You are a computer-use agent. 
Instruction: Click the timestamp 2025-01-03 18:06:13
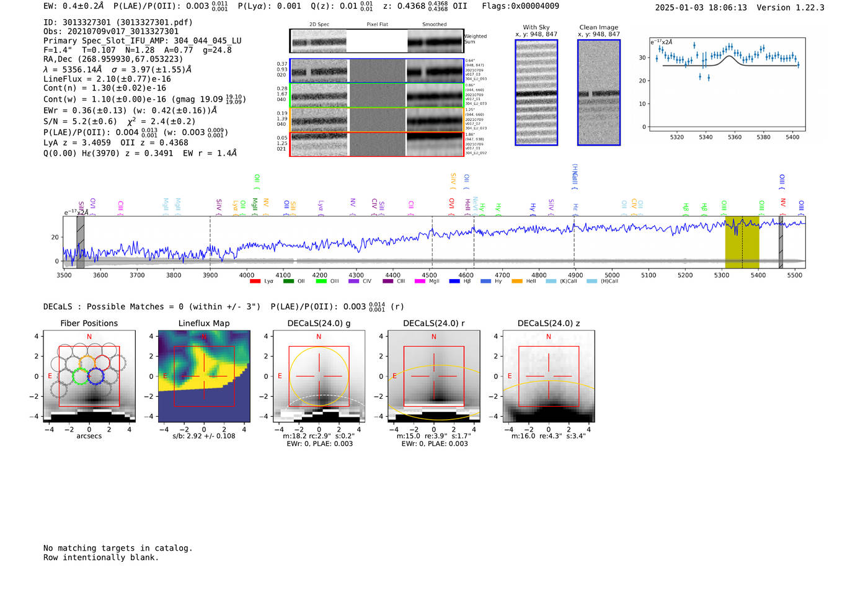click(701, 8)
